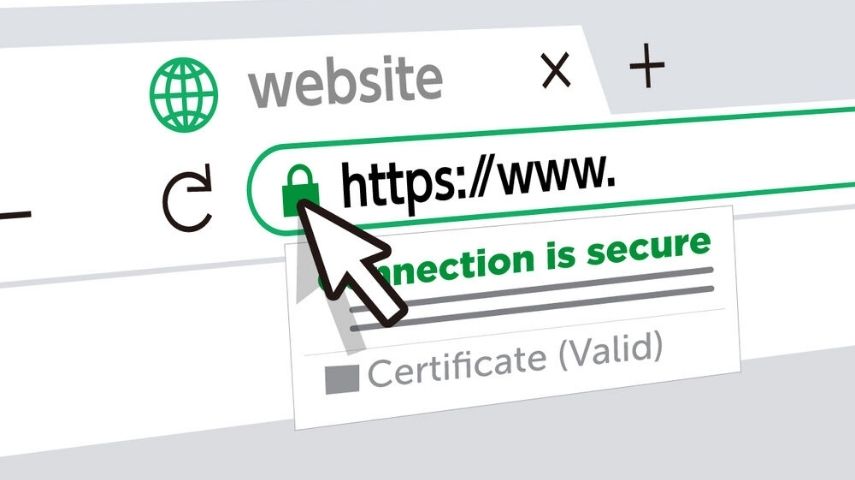
Task: Click the "www." portion of URL
Action: click(x=556, y=176)
